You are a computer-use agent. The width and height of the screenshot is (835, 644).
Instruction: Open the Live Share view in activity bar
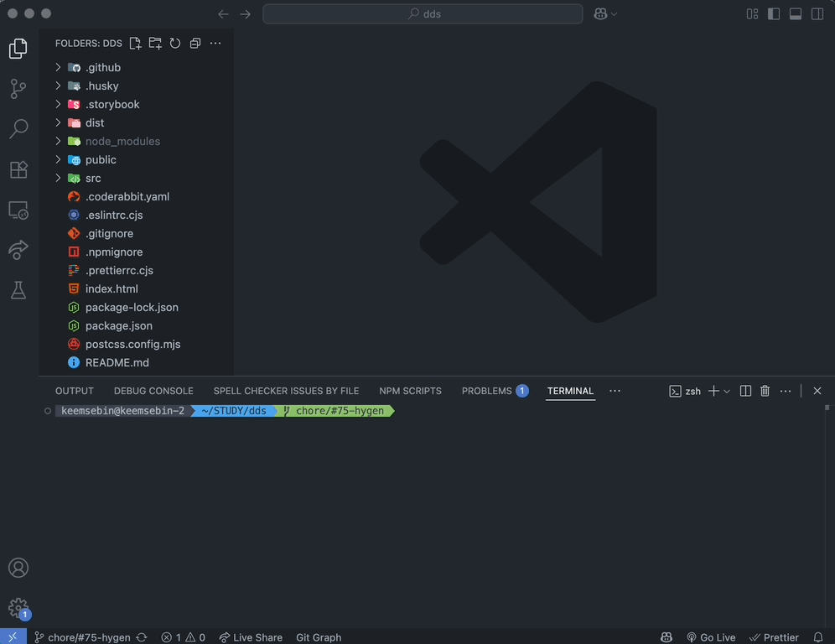18,250
